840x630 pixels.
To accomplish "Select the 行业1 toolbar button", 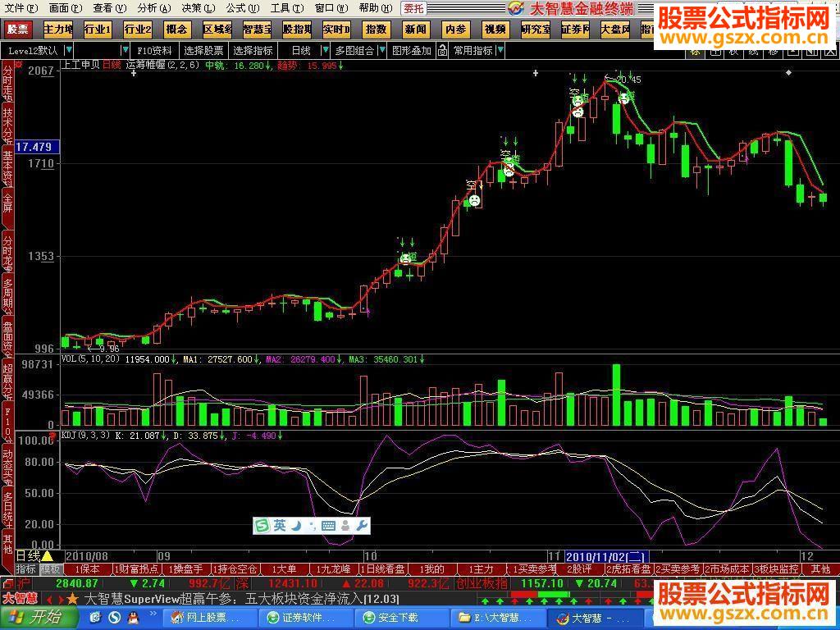I will (x=98, y=29).
